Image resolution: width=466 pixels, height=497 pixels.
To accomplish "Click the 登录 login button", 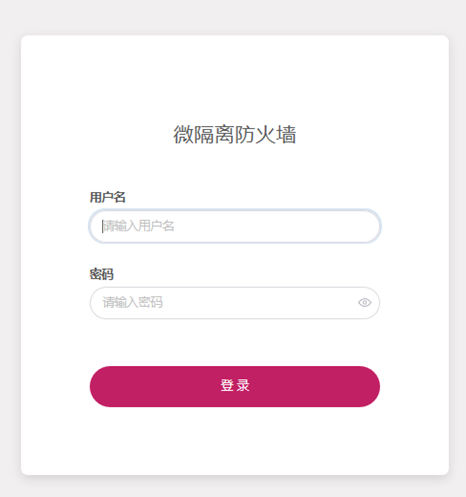I will [235, 386].
